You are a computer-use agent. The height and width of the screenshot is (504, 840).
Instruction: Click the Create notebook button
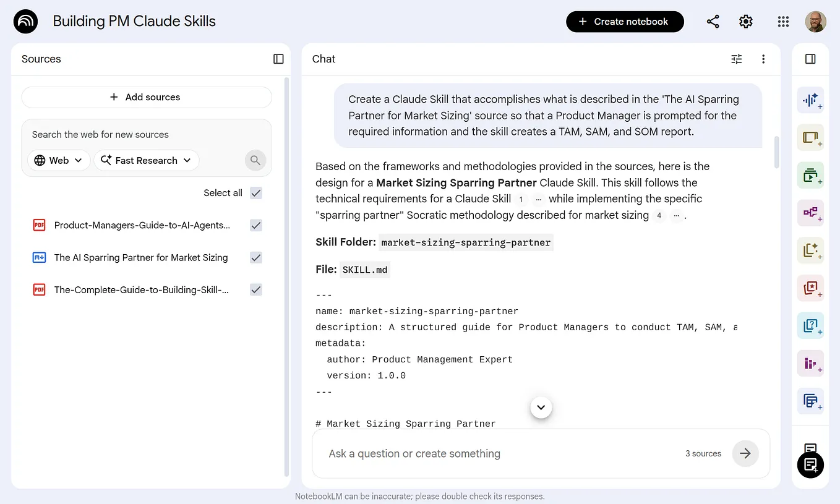point(625,22)
